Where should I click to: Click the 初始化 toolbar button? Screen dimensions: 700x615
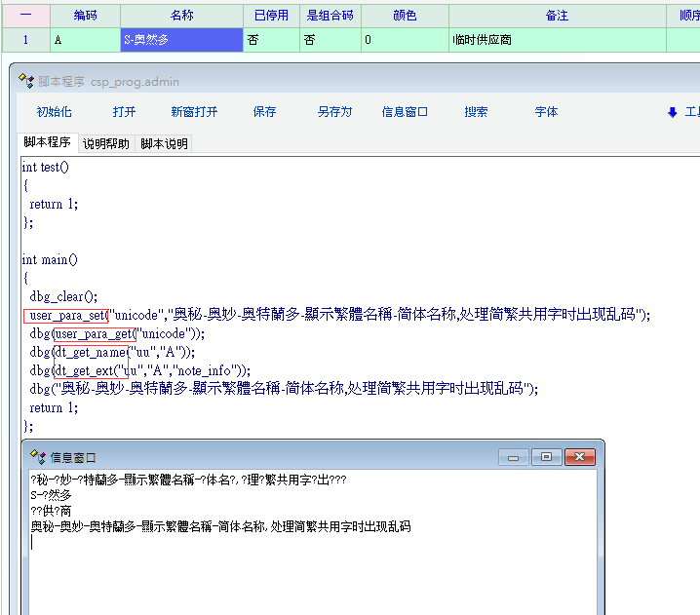[54, 112]
